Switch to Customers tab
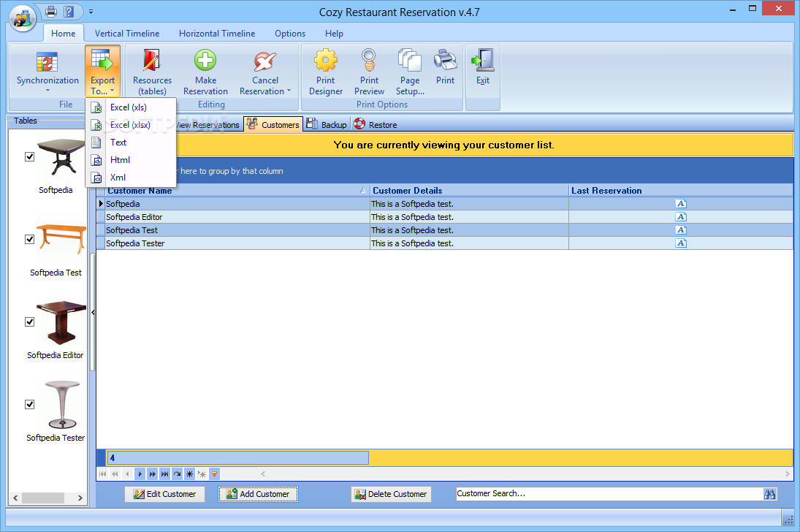Viewport: 800px width, 532px height. 273,124
